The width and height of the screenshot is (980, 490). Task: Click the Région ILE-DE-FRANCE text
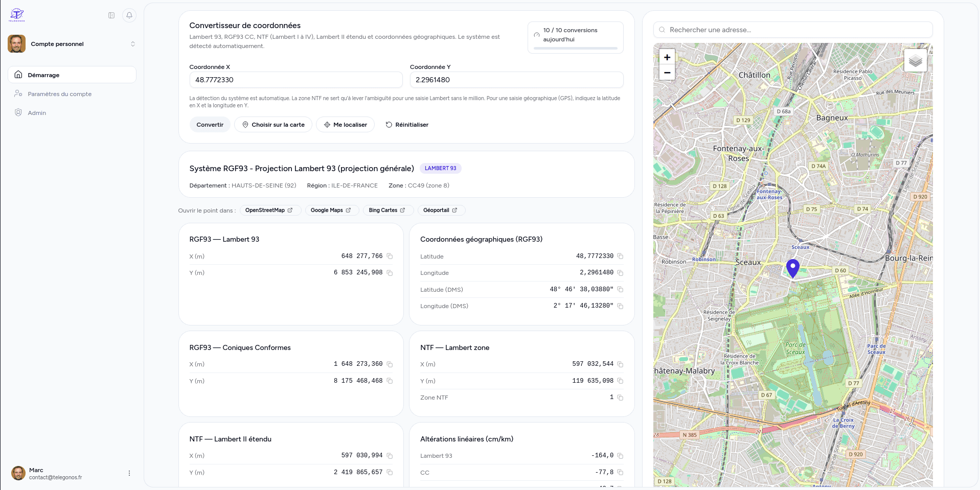coord(342,185)
